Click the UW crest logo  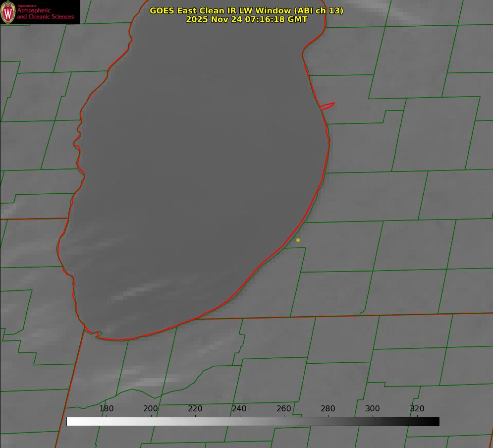[8, 12]
